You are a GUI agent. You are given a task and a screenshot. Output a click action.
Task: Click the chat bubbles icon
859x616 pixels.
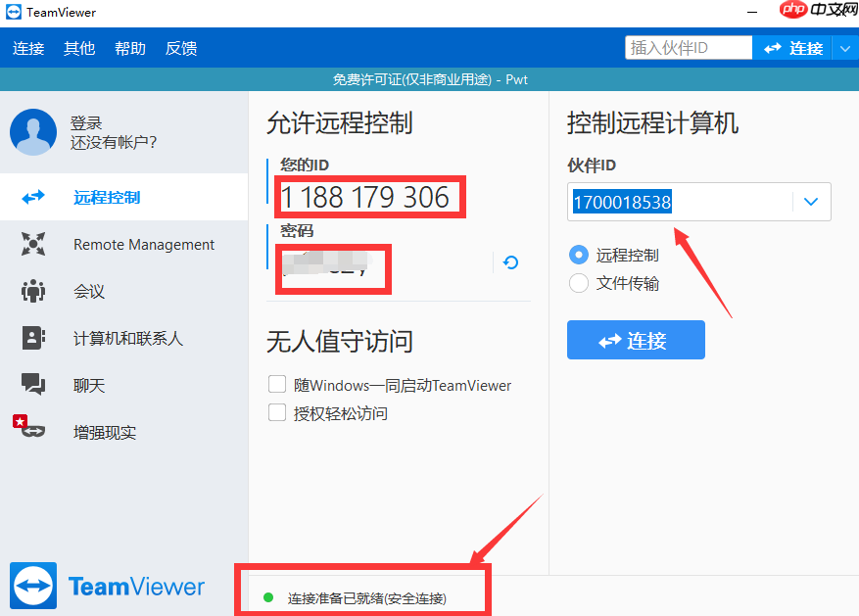[x=33, y=386]
